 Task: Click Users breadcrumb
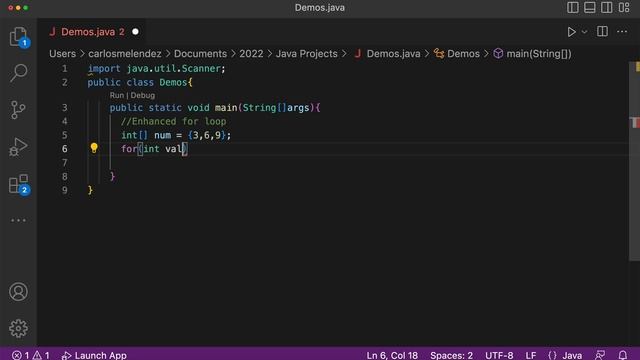tap(62, 54)
